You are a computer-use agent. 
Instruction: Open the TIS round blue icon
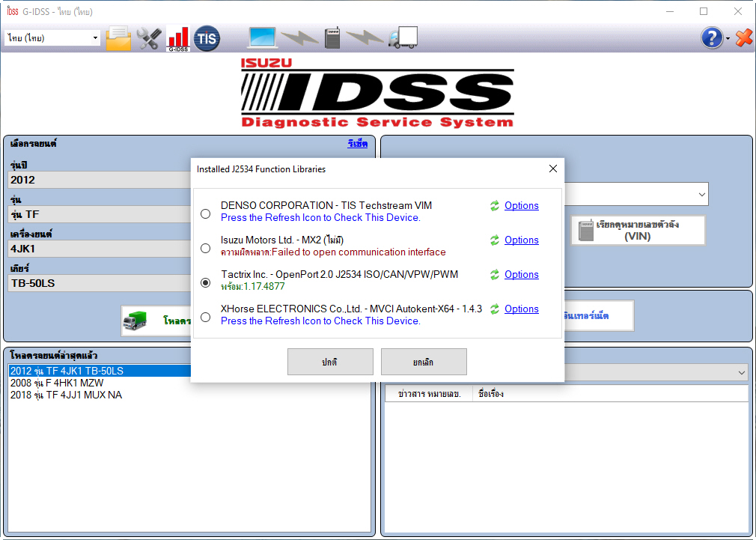[207, 38]
